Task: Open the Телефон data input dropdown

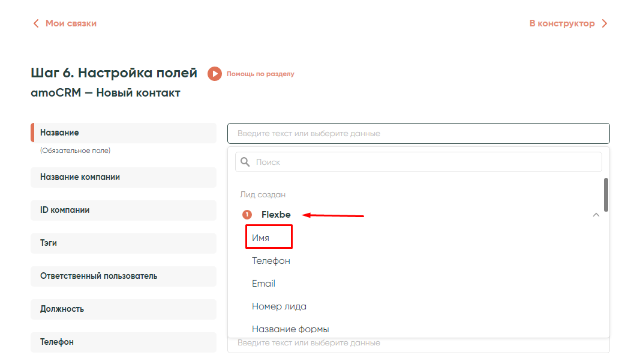Action: pyautogui.click(x=418, y=344)
